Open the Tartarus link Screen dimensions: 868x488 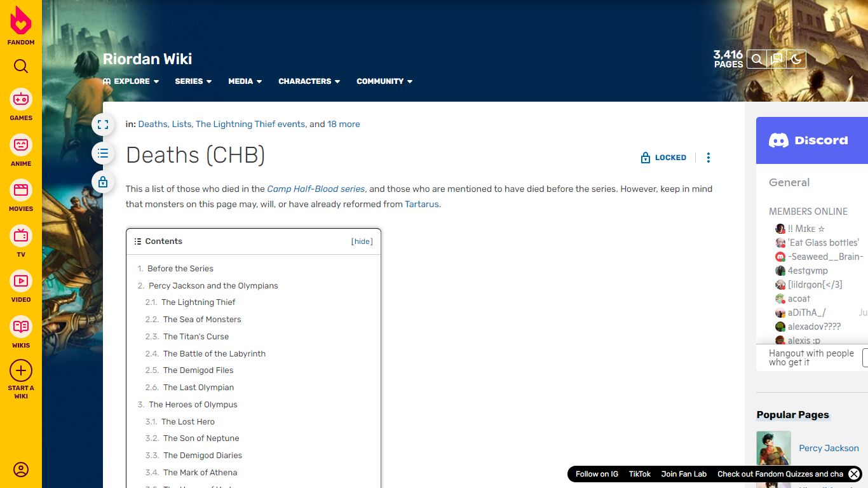coord(422,204)
